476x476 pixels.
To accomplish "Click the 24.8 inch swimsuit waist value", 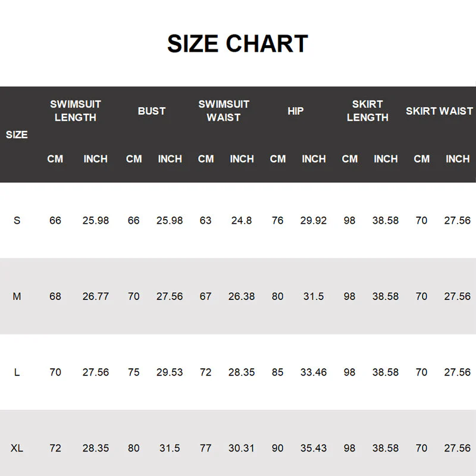I will click(x=242, y=220).
